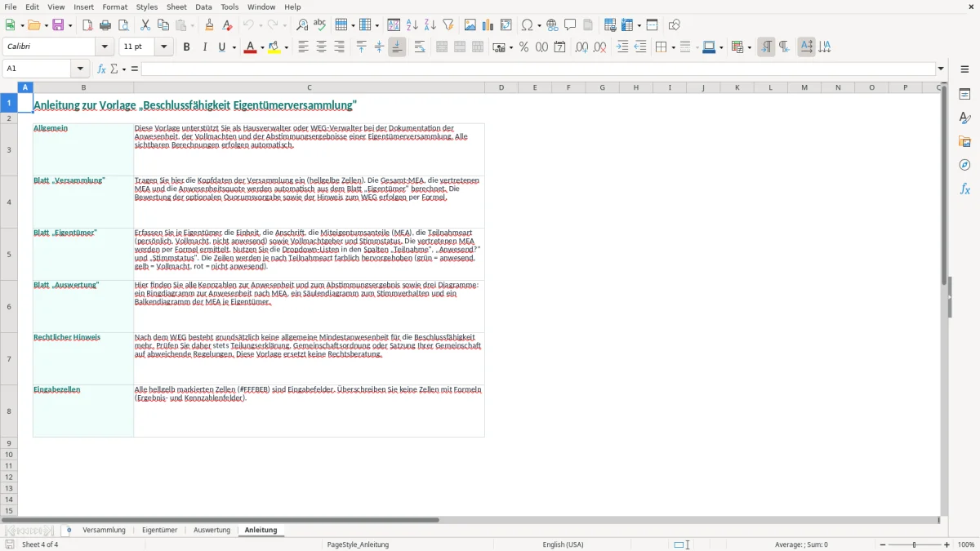Click the Copy icon

coord(163,25)
